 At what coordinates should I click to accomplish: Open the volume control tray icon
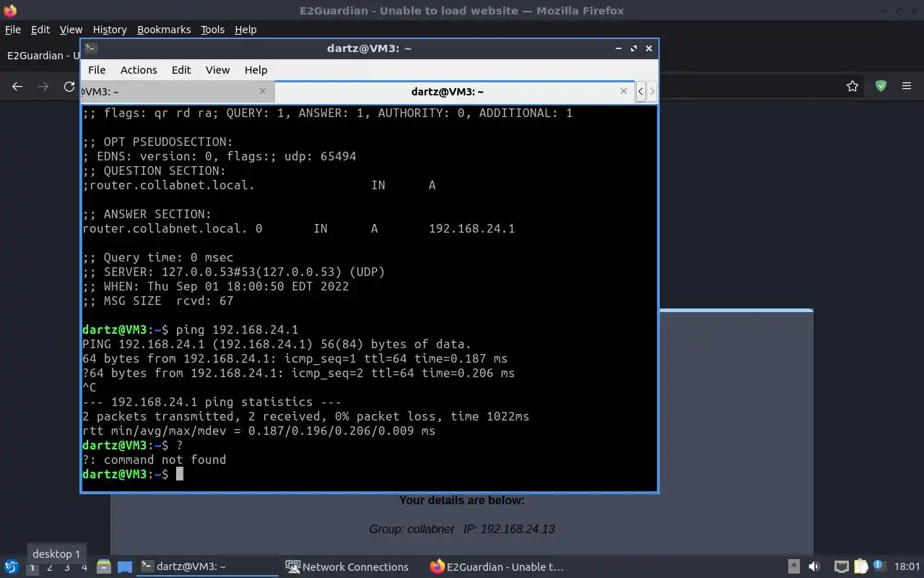814,567
